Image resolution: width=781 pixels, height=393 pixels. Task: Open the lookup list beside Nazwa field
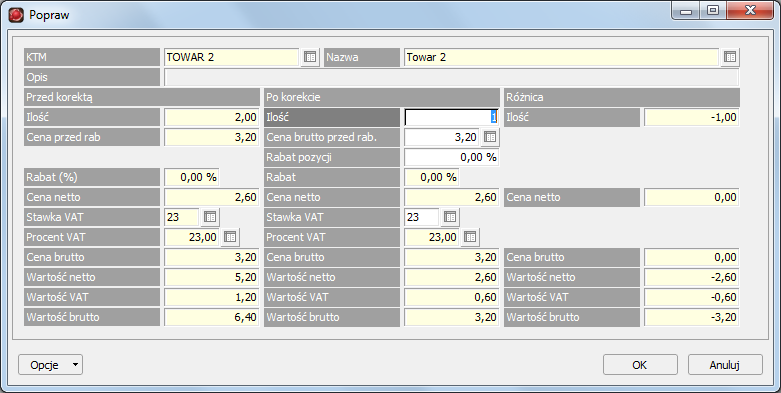(x=730, y=57)
